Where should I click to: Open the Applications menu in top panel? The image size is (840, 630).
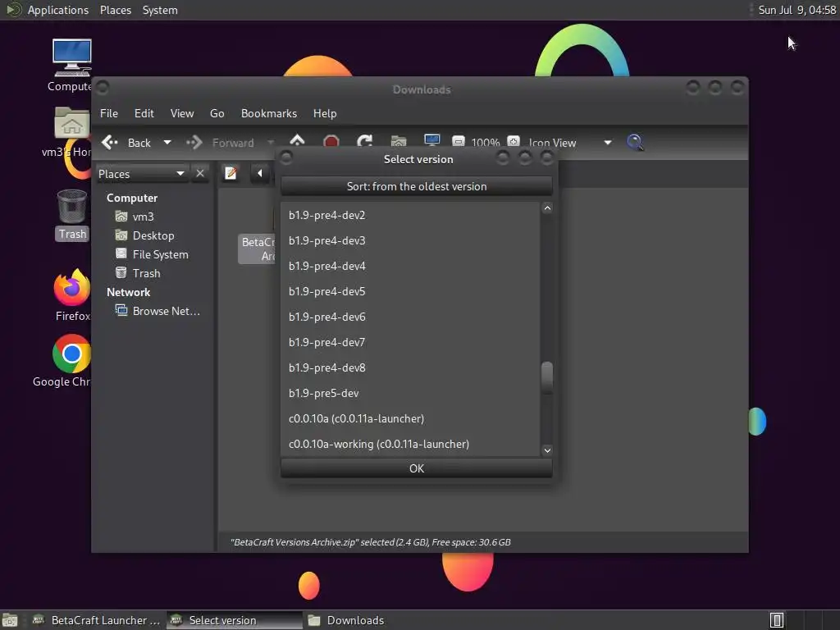click(x=57, y=10)
